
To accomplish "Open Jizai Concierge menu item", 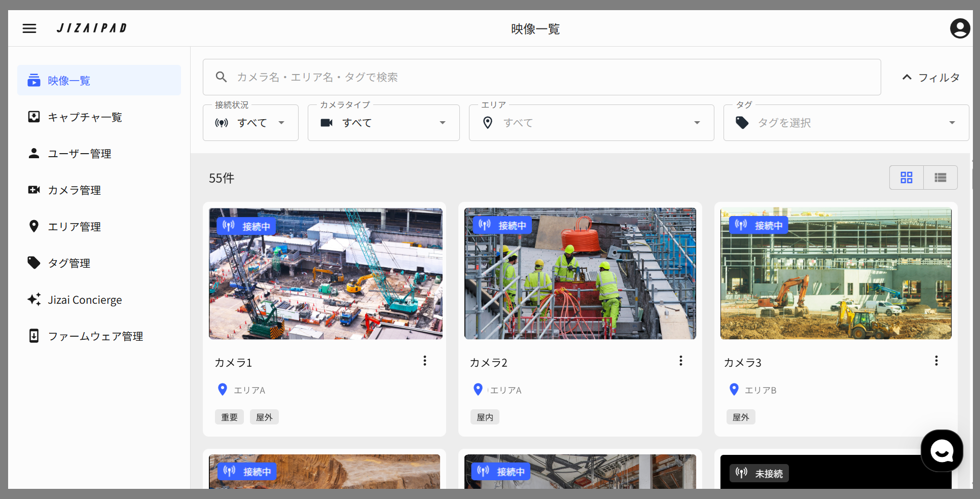I will pos(99,299).
